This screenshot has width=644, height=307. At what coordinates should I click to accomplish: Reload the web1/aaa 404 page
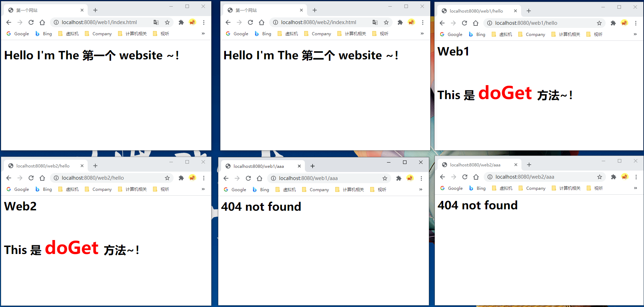point(248,178)
